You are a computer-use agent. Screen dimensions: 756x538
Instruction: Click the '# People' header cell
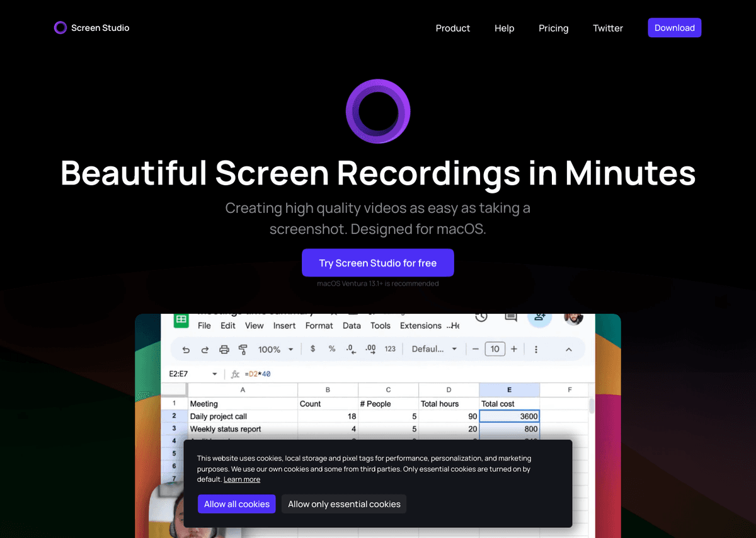[389, 404]
